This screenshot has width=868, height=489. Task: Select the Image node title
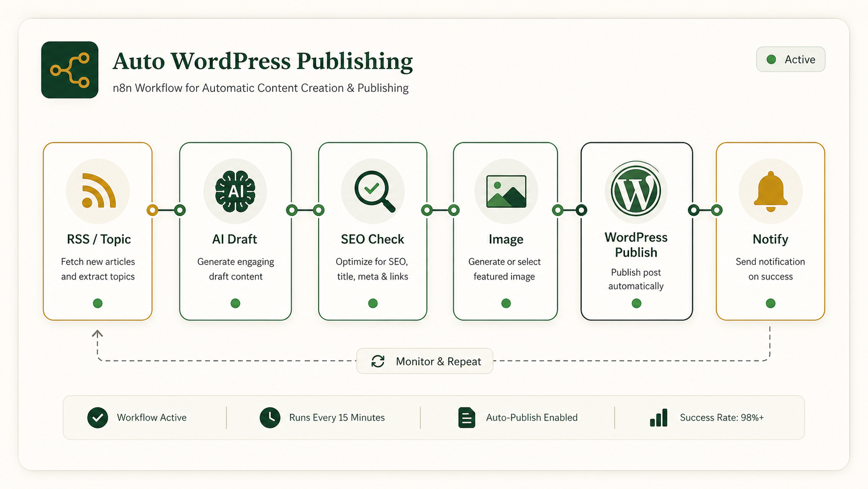(506, 240)
